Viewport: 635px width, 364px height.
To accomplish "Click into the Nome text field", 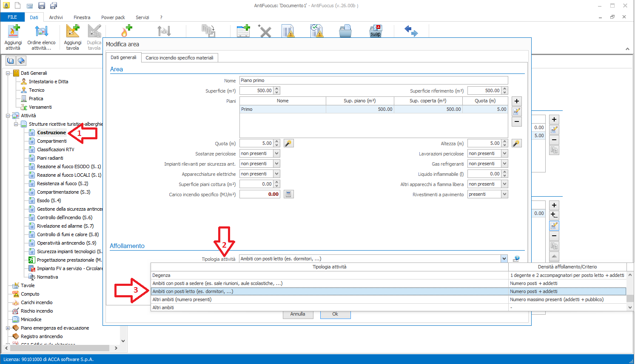I will click(373, 80).
